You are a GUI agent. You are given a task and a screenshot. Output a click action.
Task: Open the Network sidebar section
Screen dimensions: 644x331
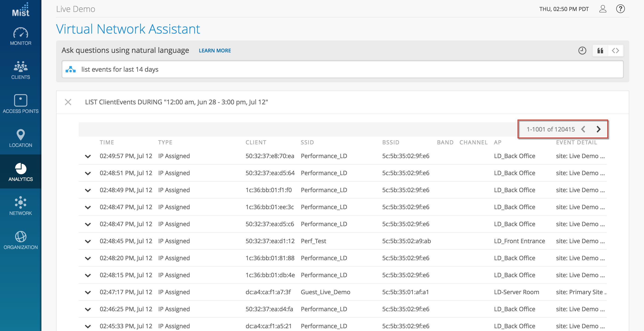[x=20, y=206]
